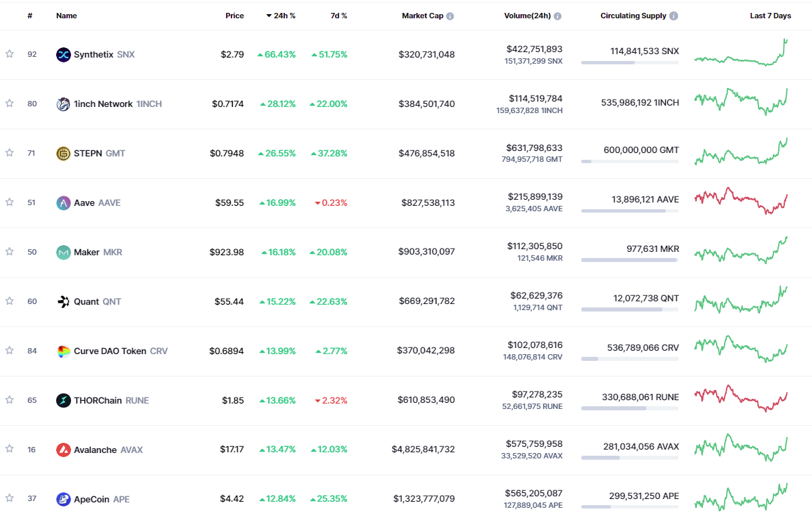
Task: Star Curve DAO Token for watchlist
Action: tap(9, 351)
